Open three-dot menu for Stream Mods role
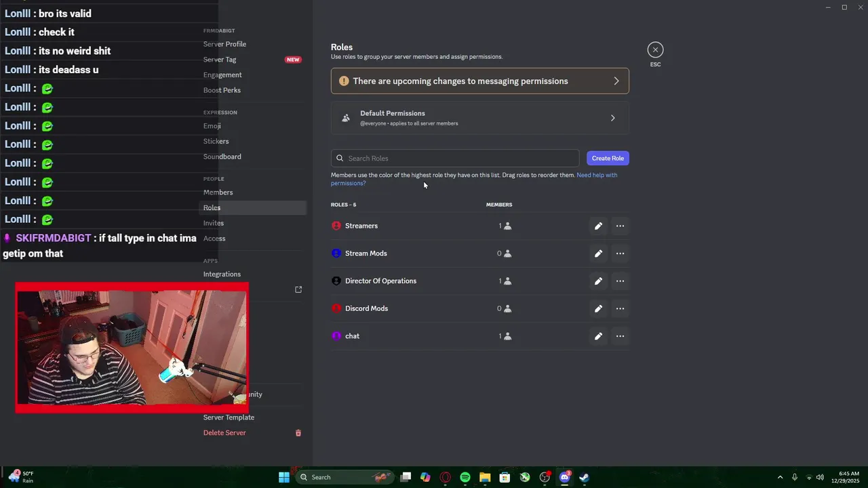 (x=620, y=253)
